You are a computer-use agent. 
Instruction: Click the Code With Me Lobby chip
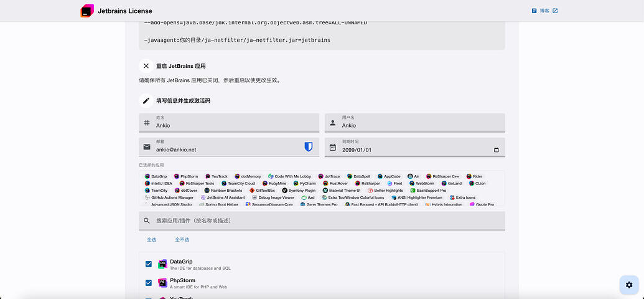click(289, 176)
